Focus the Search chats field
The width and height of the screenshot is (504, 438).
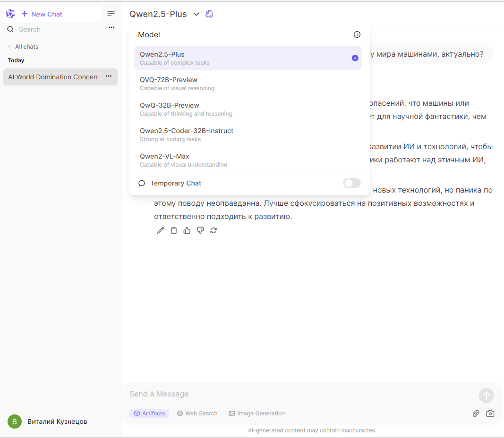coord(61,29)
